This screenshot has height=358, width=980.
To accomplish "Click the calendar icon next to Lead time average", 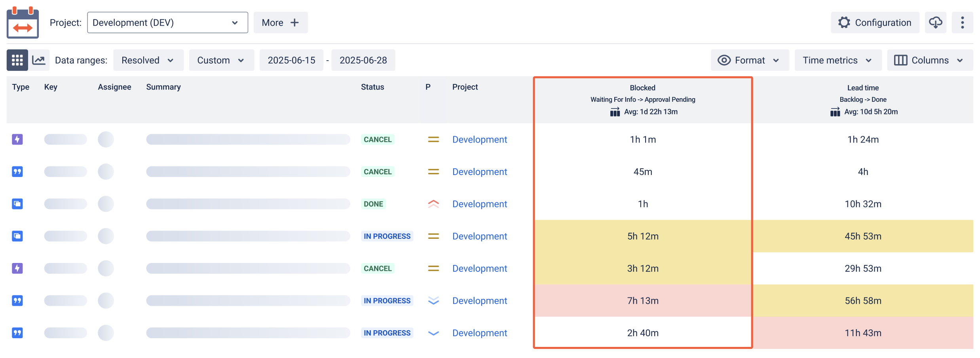I will 835,112.
